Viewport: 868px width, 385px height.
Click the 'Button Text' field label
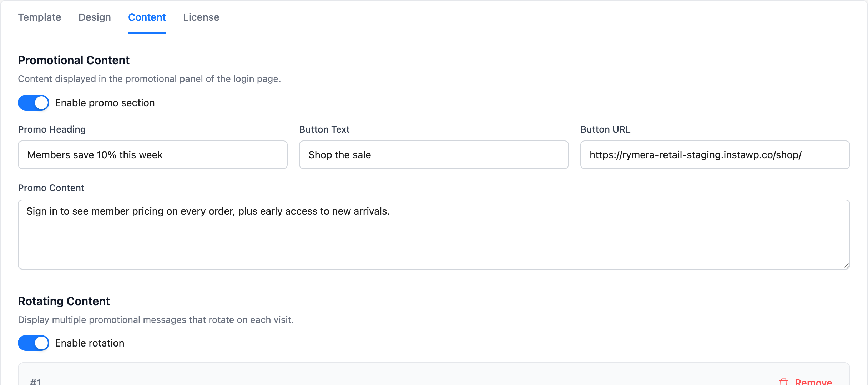click(324, 129)
